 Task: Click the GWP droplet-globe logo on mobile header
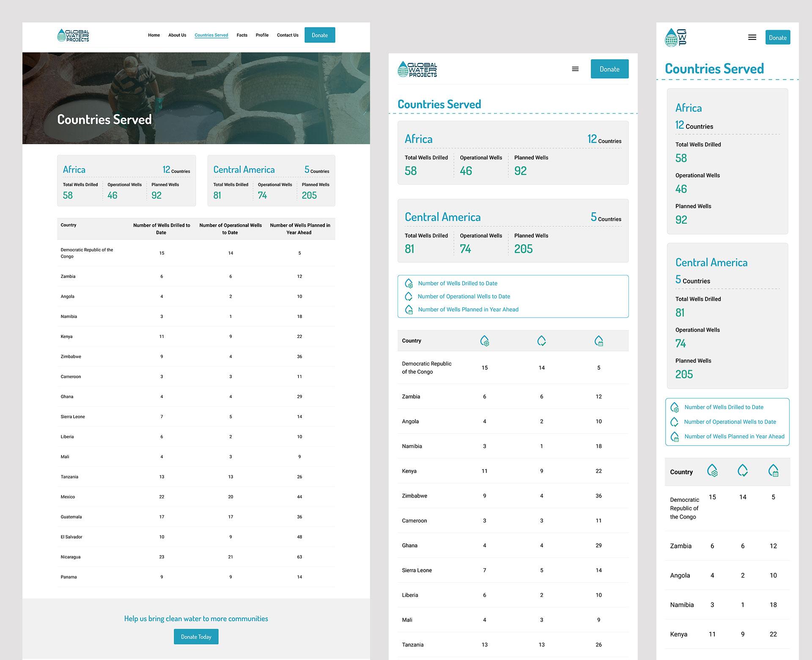pos(675,37)
